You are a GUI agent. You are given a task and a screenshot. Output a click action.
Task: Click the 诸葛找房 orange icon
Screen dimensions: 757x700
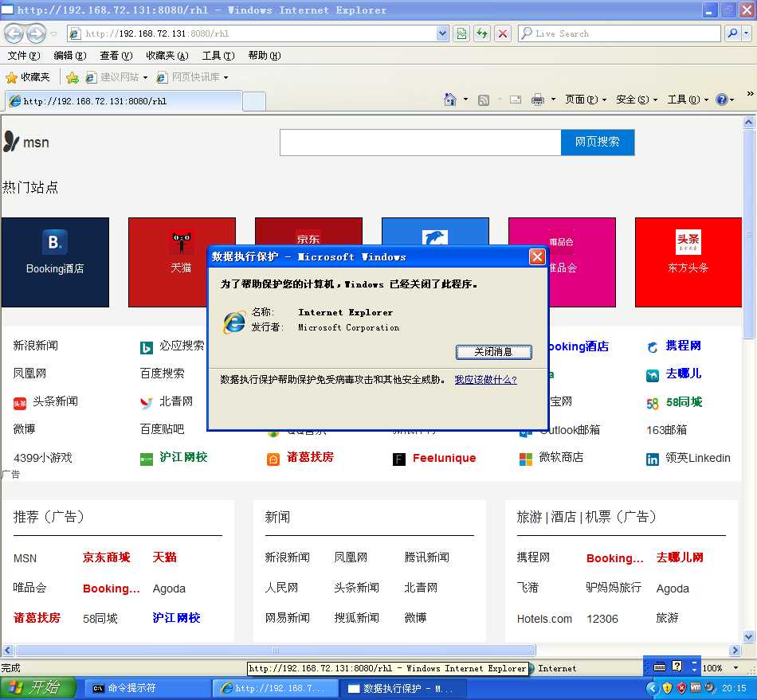tap(273, 459)
